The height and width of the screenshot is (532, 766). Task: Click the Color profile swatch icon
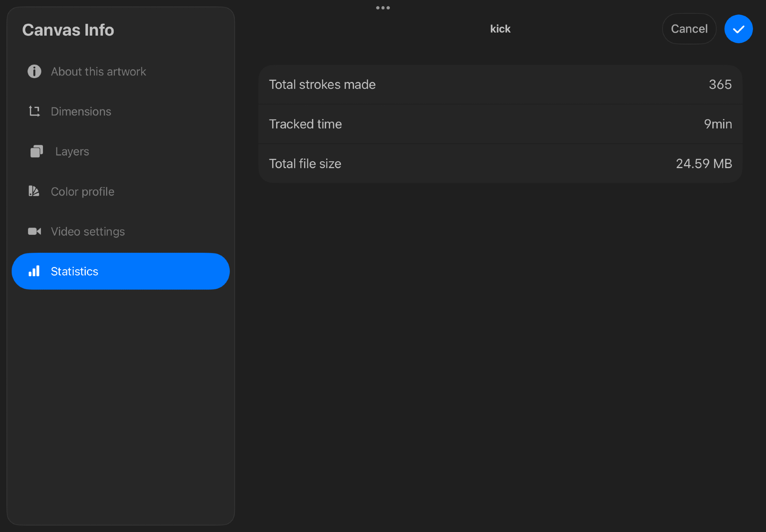click(34, 191)
